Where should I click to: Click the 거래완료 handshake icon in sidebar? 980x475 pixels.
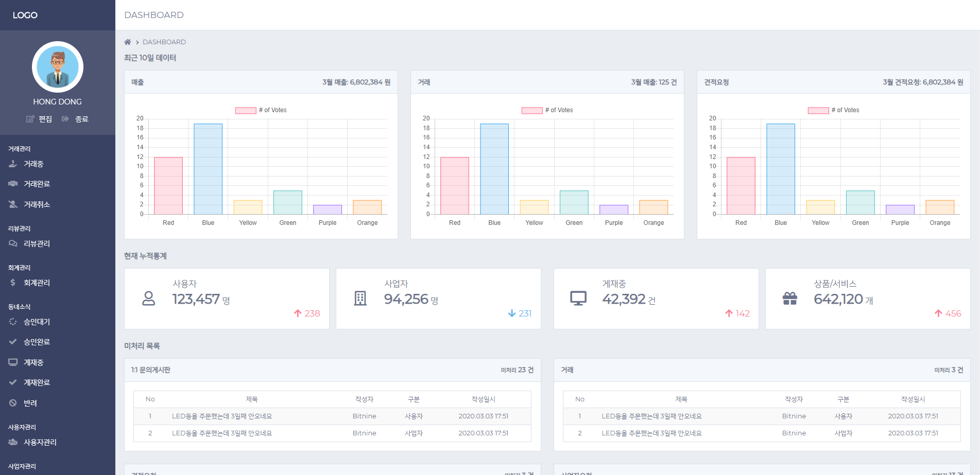click(13, 184)
